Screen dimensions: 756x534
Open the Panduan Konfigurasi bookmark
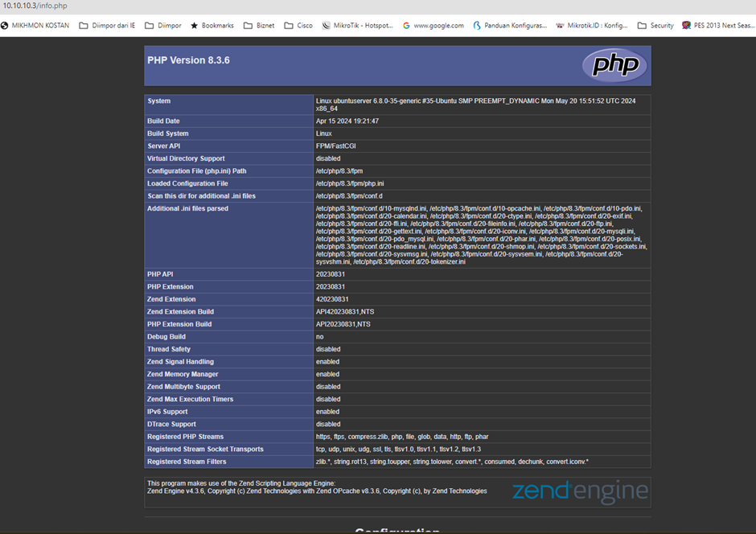pyautogui.click(x=510, y=26)
